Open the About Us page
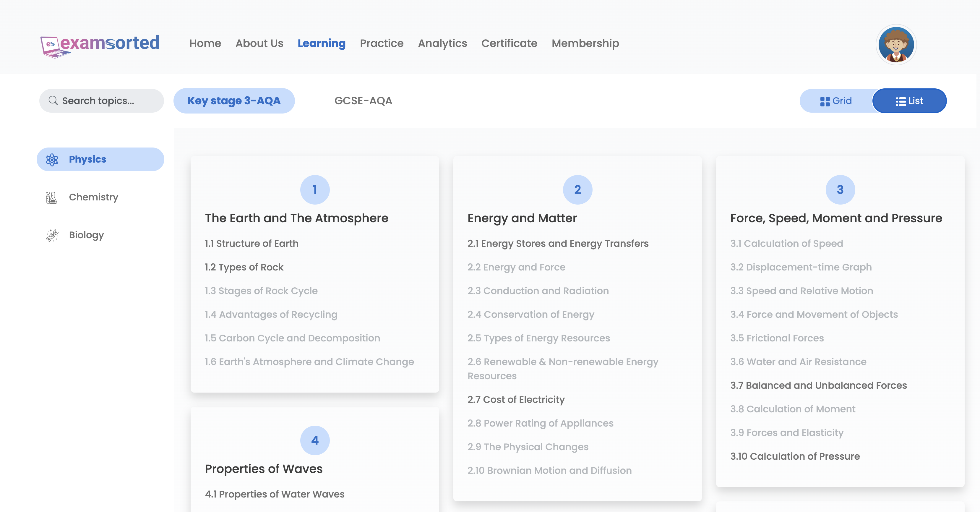 (x=259, y=43)
